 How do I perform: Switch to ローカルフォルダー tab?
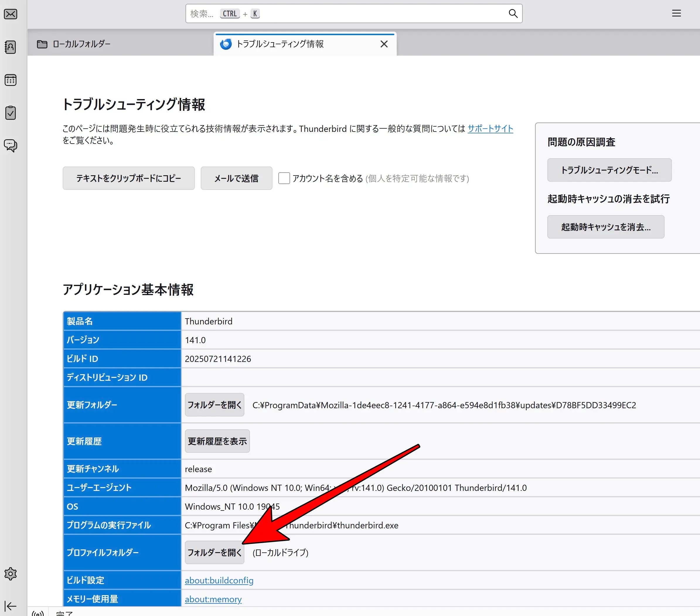[x=81, y=44]
